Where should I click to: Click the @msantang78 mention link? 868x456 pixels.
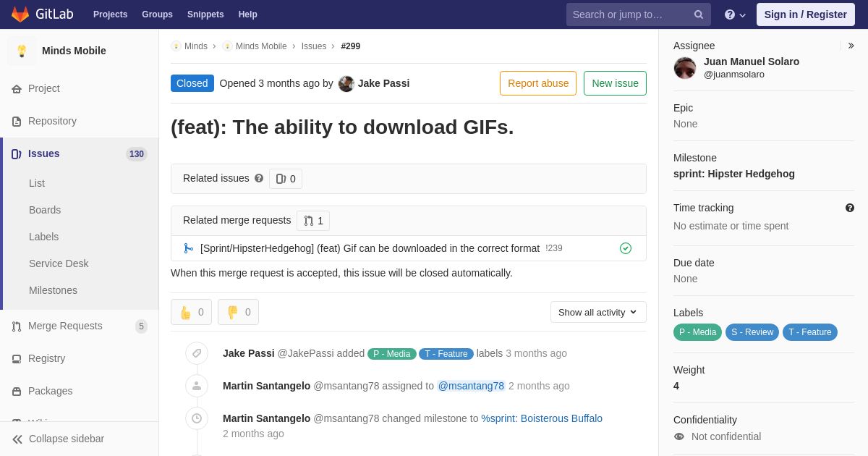471,386
